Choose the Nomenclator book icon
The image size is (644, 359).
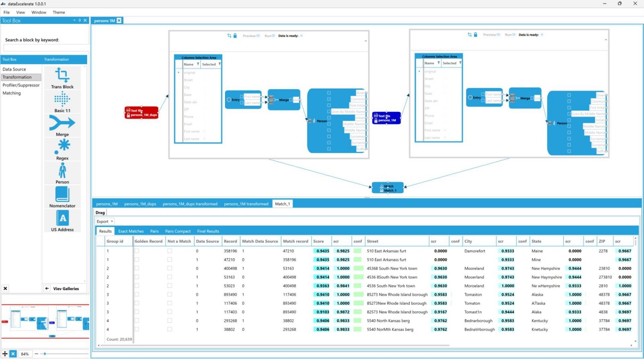tap(62, 195)
